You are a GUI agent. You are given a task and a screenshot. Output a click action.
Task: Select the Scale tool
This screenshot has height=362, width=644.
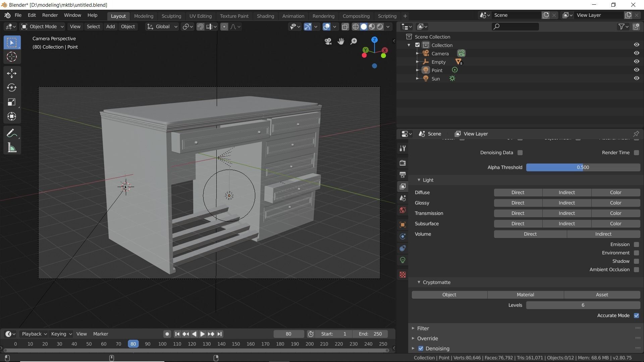12,102
